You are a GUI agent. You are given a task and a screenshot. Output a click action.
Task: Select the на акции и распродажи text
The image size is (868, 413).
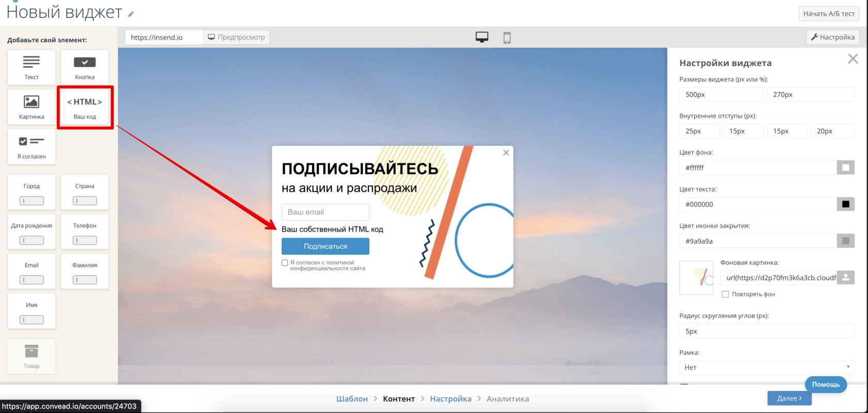point(349,188)
